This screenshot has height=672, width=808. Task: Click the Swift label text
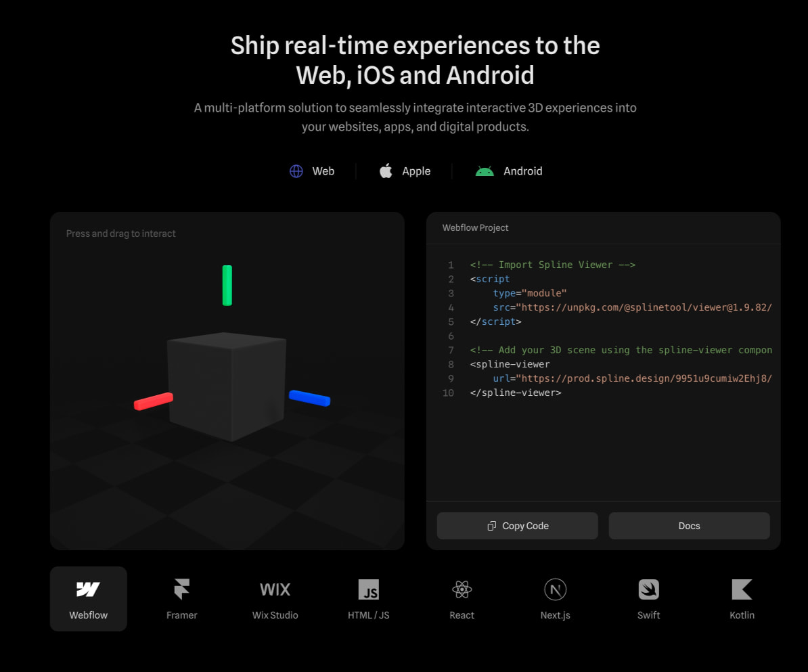click(649, 615)
